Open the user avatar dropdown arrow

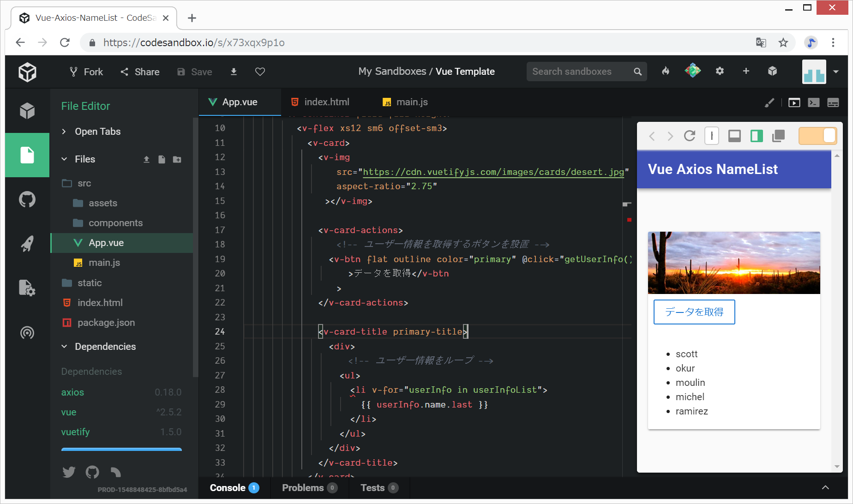[x=836, y=72]
